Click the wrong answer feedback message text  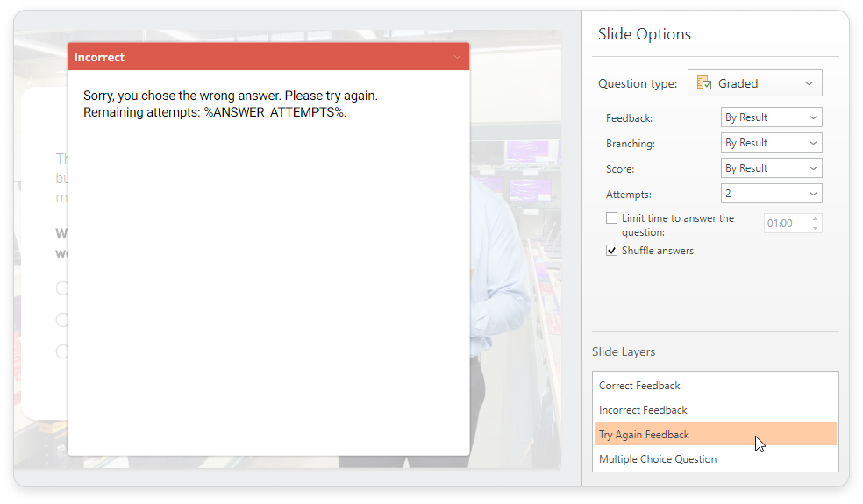230,96
